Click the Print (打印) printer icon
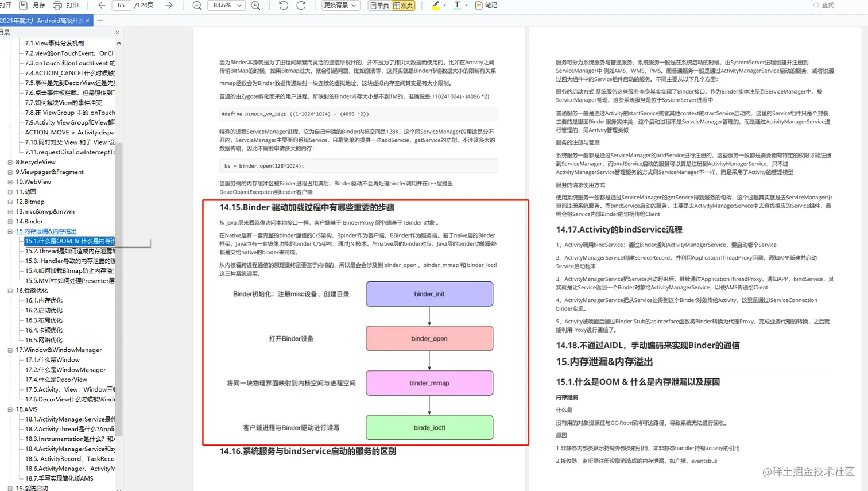 pos(57,5)
